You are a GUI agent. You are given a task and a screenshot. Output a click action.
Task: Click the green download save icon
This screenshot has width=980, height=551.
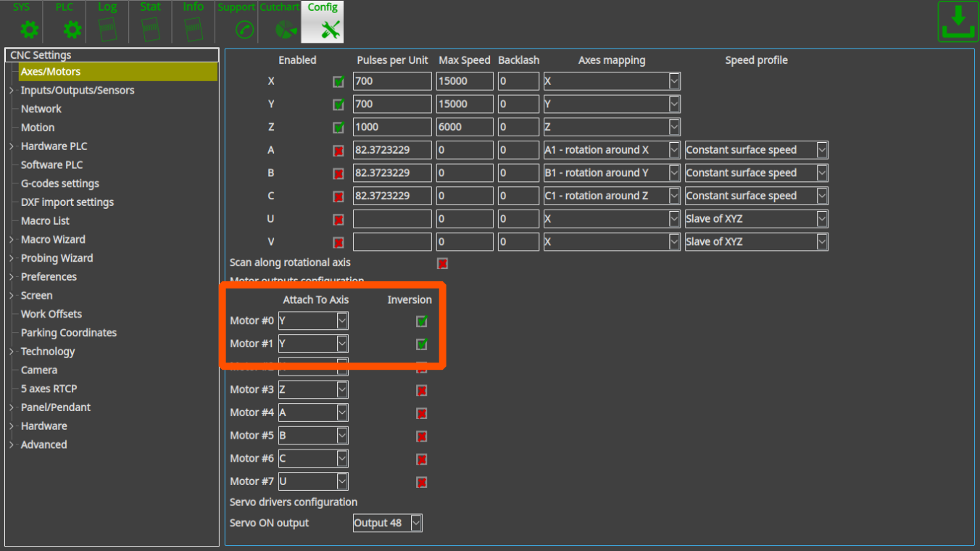coord(958,22)
